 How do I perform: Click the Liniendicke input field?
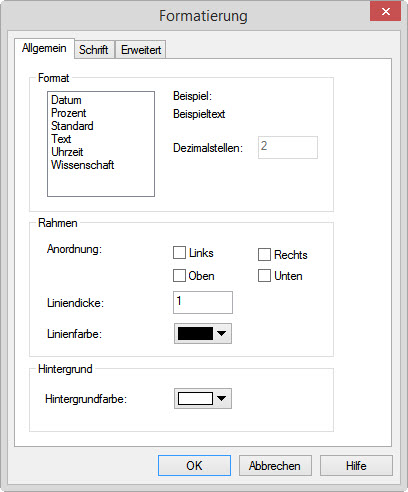point(203,302)
